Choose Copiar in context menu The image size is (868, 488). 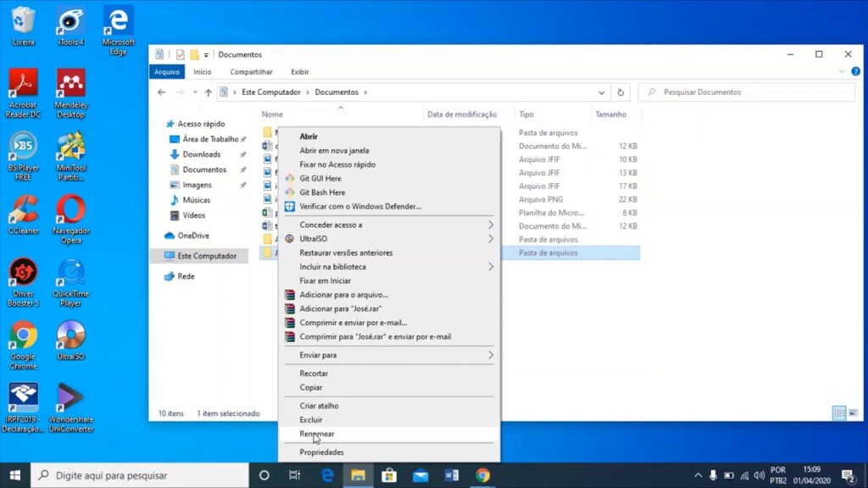pyautogui.click(x=389, y=387)
